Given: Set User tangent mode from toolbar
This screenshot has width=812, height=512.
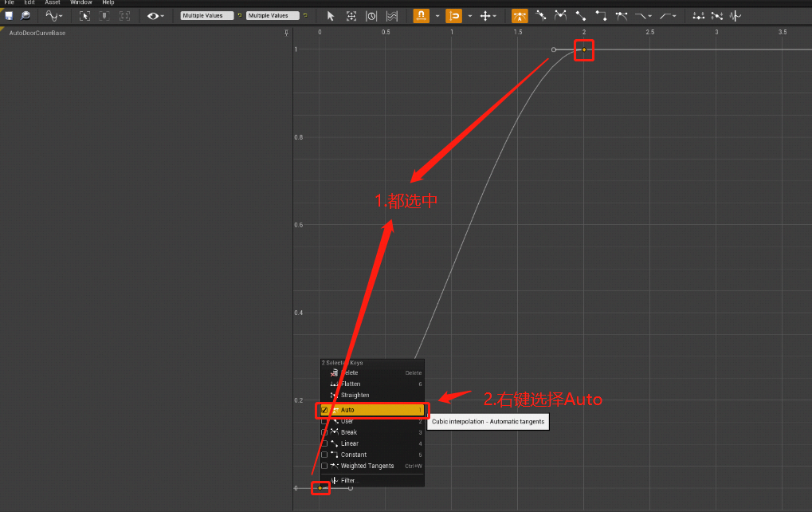Looking at the screenshot, I should click(540, 16).
